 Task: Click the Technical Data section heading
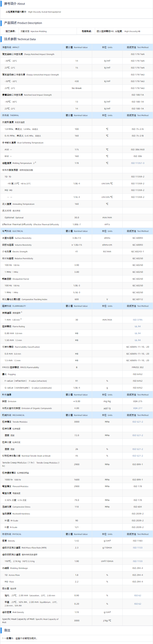(x=20, y=39)
